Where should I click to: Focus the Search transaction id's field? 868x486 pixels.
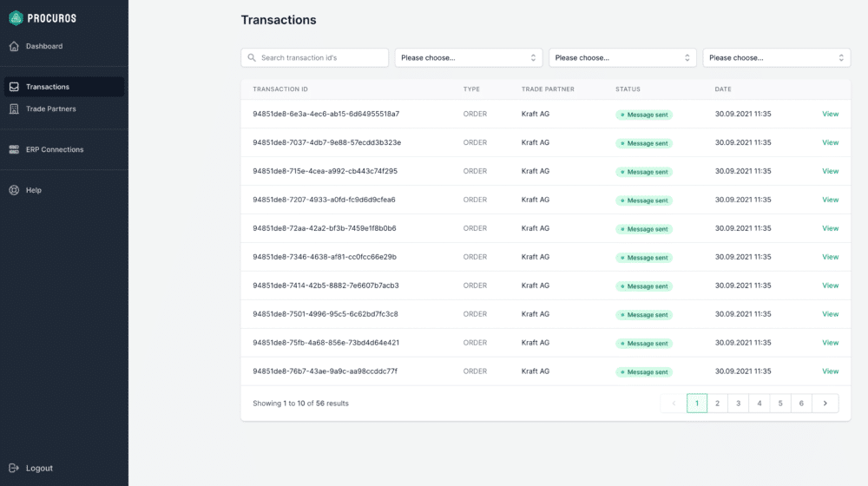click(x=314, y=57)
